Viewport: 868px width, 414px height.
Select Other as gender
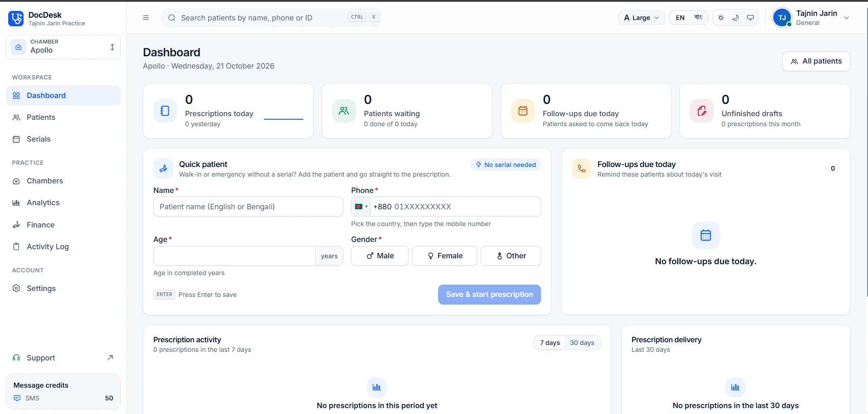[511, 256]
